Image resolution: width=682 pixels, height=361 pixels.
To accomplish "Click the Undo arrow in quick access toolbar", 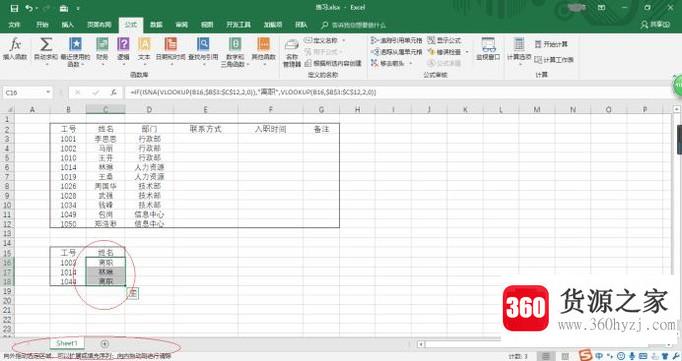I will tap(29, 8).
